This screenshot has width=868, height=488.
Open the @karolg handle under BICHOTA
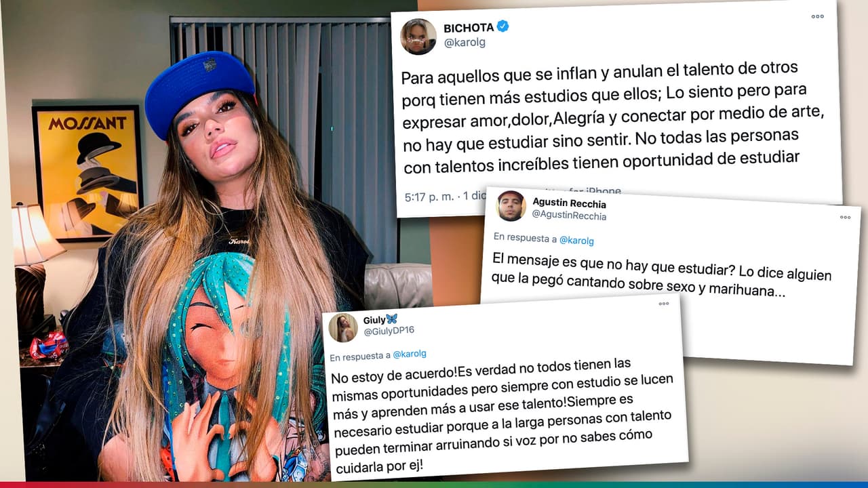point(465,42)
